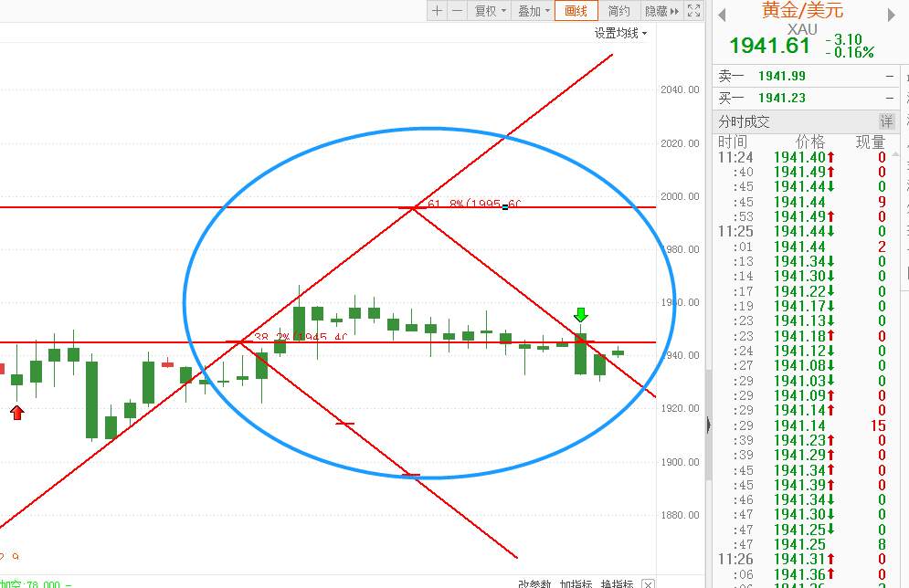Click the 1900.00 price axis label
Viewport: 909px width, 588px height.
(x=680, y=462)
